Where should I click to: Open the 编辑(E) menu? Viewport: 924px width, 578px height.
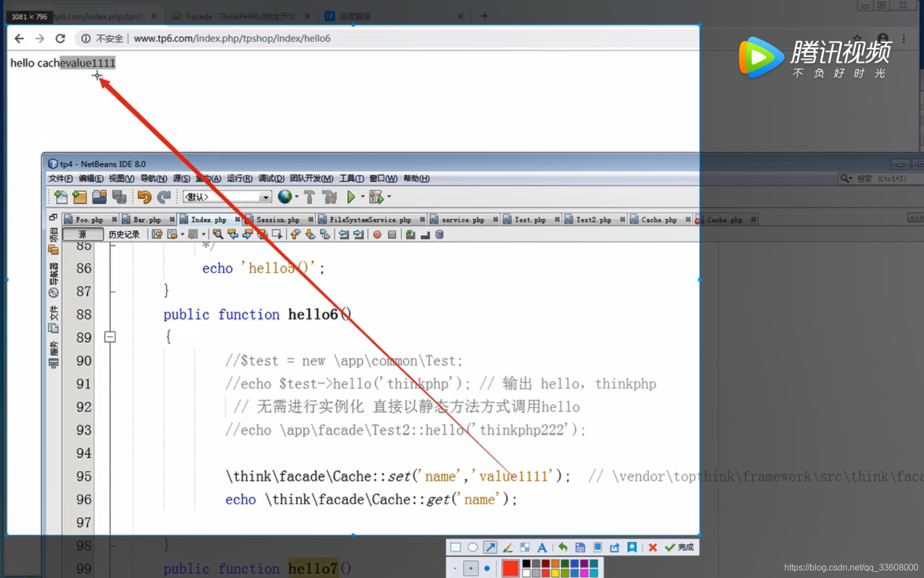point(91,178)
